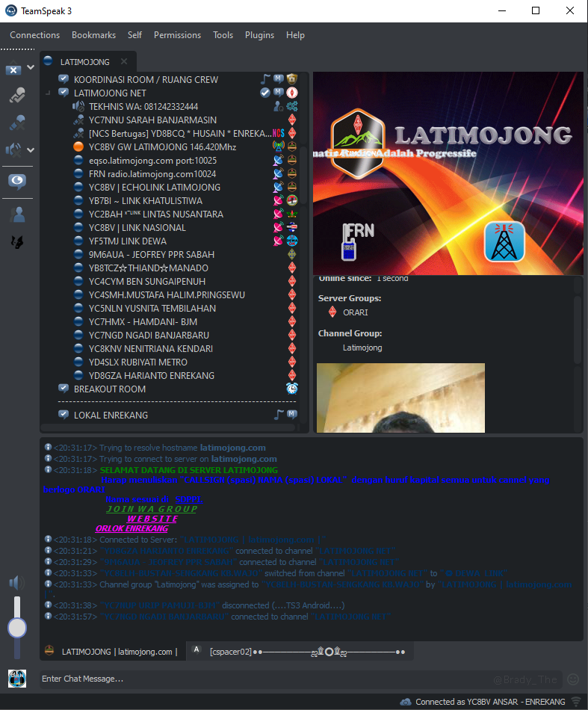The height and width of the screenshot is (710, 588).
Task: Open the emoji picker in chat
Action: tap(573, 679)
